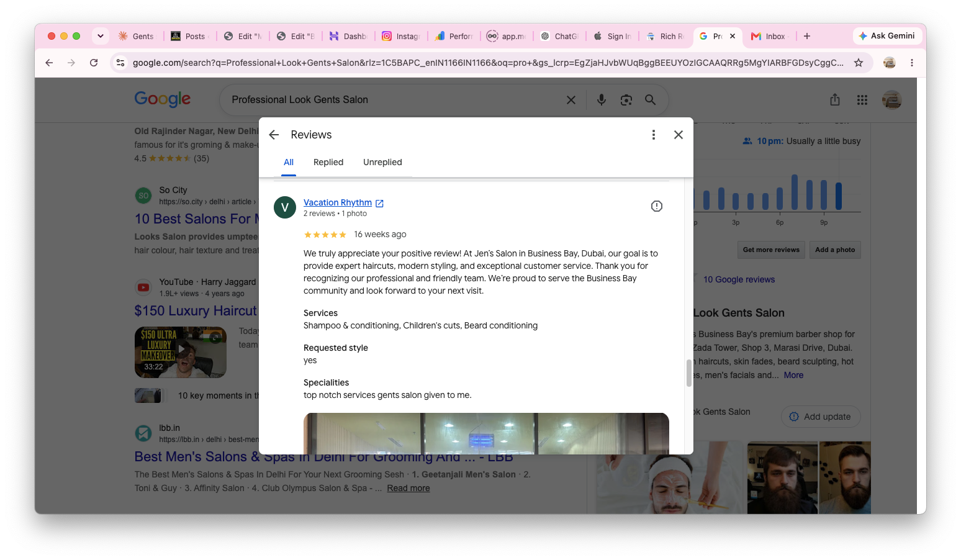Screen dimensions: 961x560
Task: Click the 10 key moments text
Action: (219, 395)
